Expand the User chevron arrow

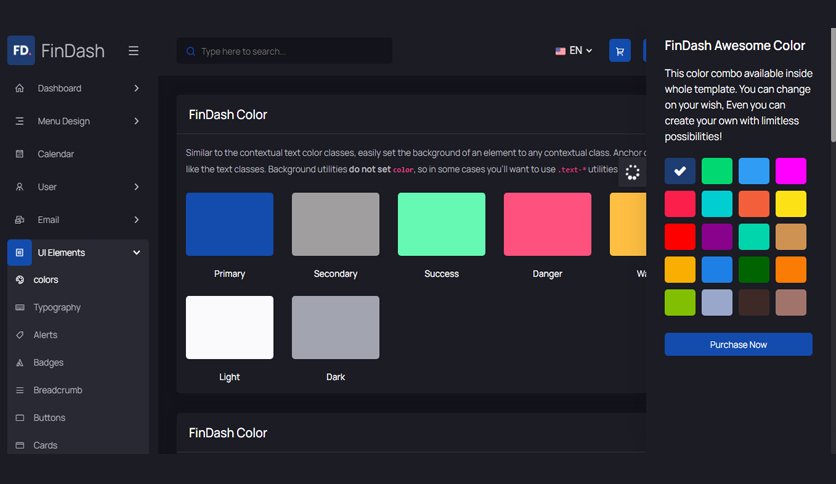pyautogui.click(x=136, y=187)
